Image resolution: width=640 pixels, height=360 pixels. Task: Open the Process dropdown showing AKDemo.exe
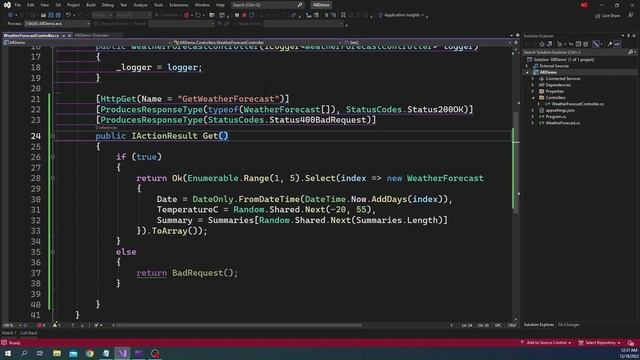tap(57, 24)
